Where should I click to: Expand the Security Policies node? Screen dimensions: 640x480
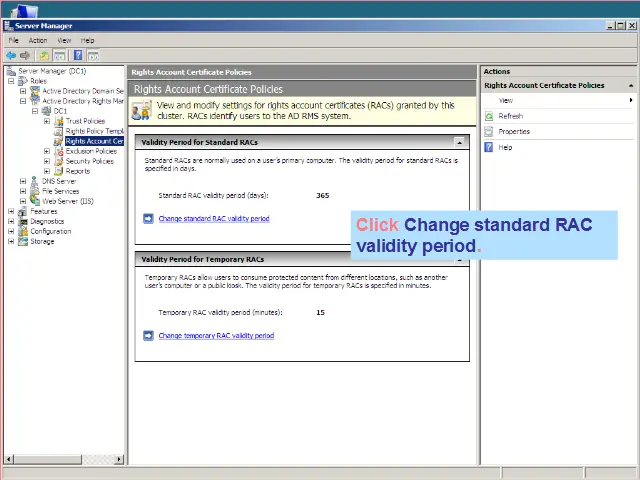click(47, 161)
